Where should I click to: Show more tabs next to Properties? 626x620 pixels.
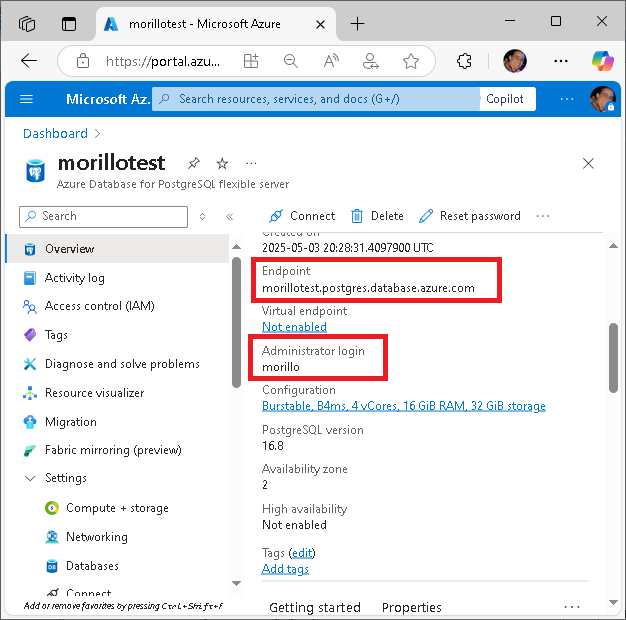[x=572, y=607]
